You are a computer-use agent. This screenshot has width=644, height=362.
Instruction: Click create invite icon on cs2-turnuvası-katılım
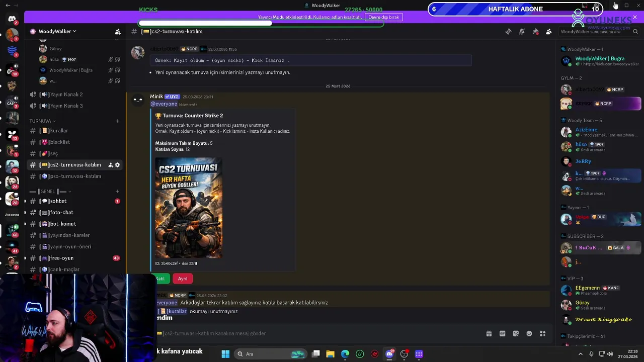[x=110, y=165]
